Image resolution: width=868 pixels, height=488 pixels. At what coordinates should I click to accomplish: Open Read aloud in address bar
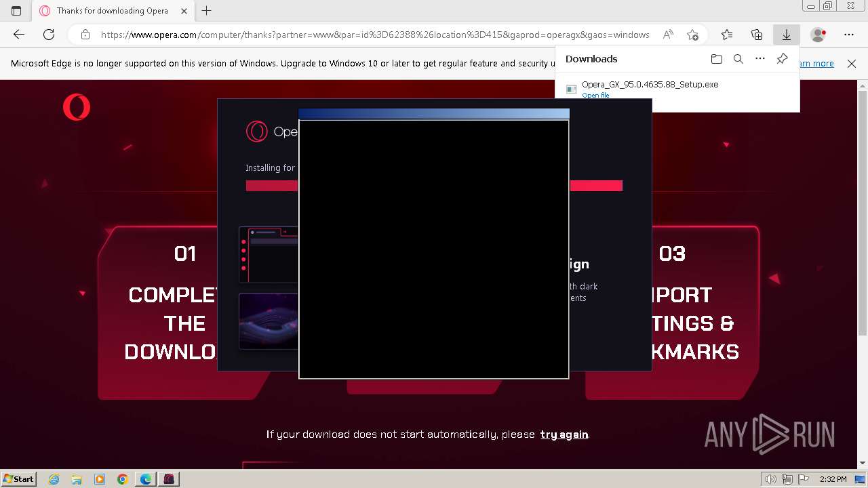[x=668, y=35]
